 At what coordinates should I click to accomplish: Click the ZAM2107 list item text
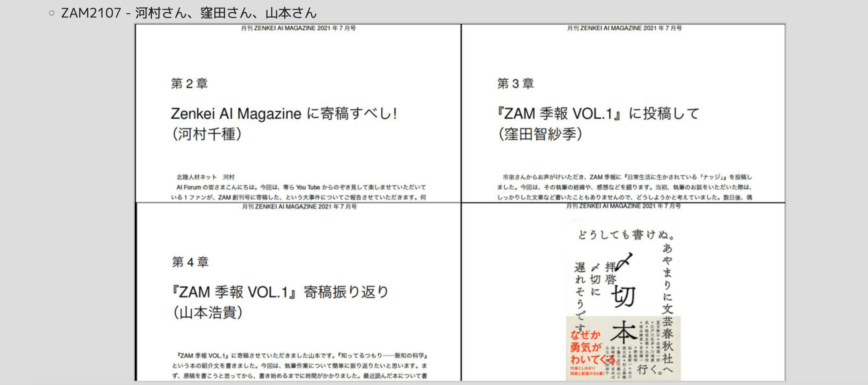coord(91,13)
